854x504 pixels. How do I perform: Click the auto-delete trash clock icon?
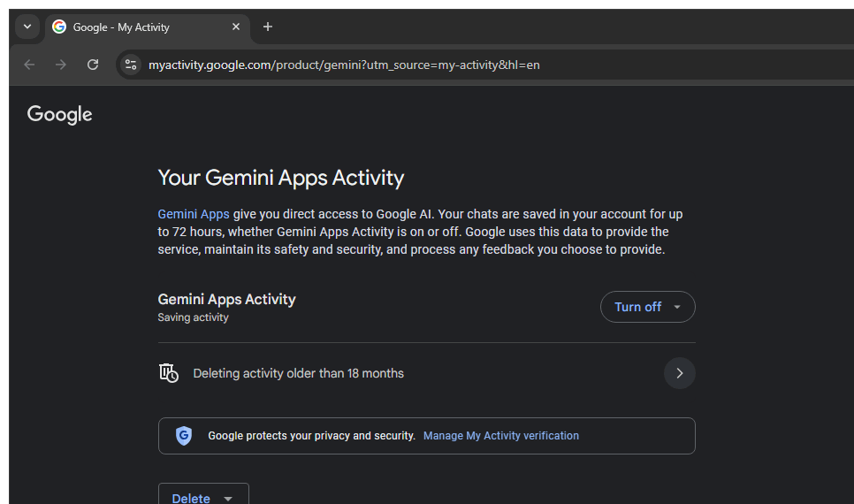point(169,373)
